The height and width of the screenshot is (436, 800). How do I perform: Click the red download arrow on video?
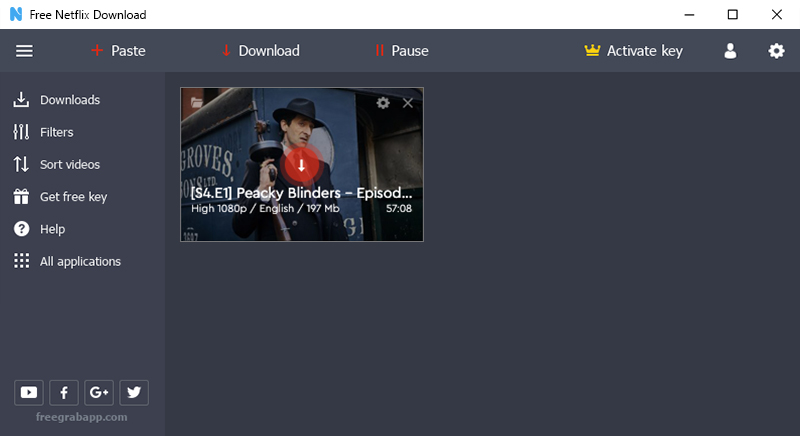[x=301, y=165]
